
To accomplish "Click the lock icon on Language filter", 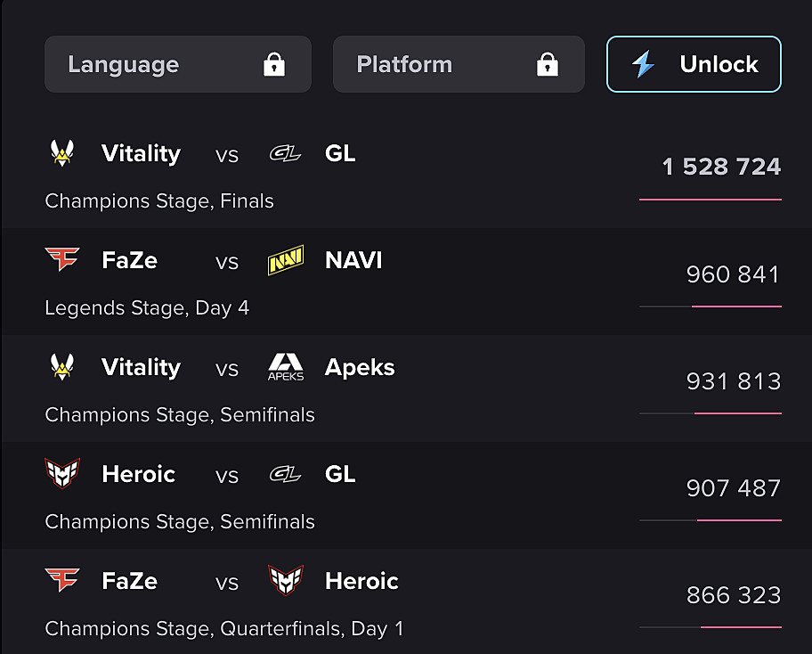I will click(274, 64).
